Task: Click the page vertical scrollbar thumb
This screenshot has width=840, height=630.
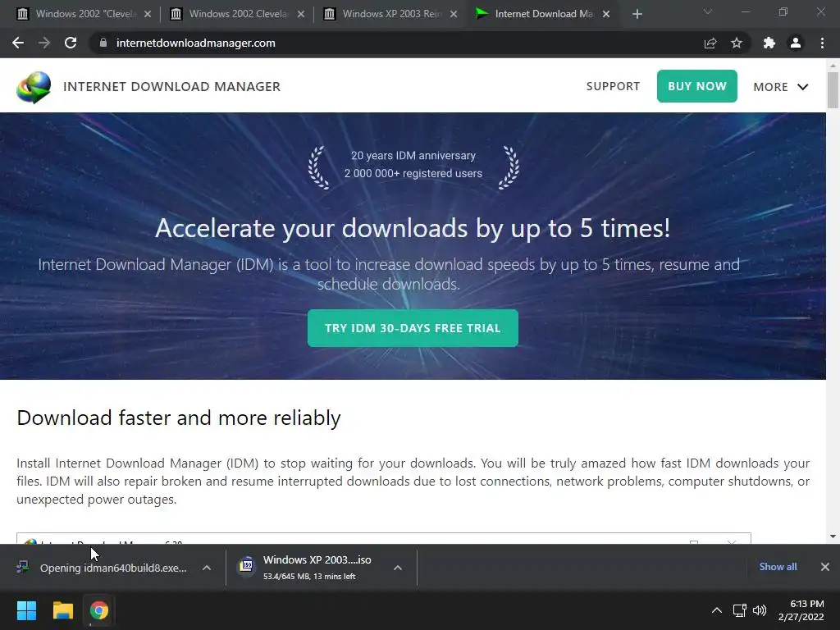Action: (x=833, y=90)
